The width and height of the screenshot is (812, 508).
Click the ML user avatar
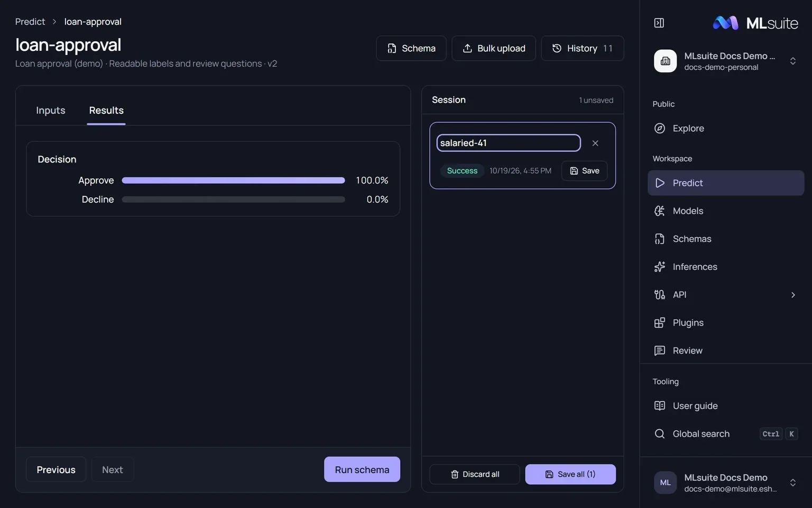coord(665,483)
